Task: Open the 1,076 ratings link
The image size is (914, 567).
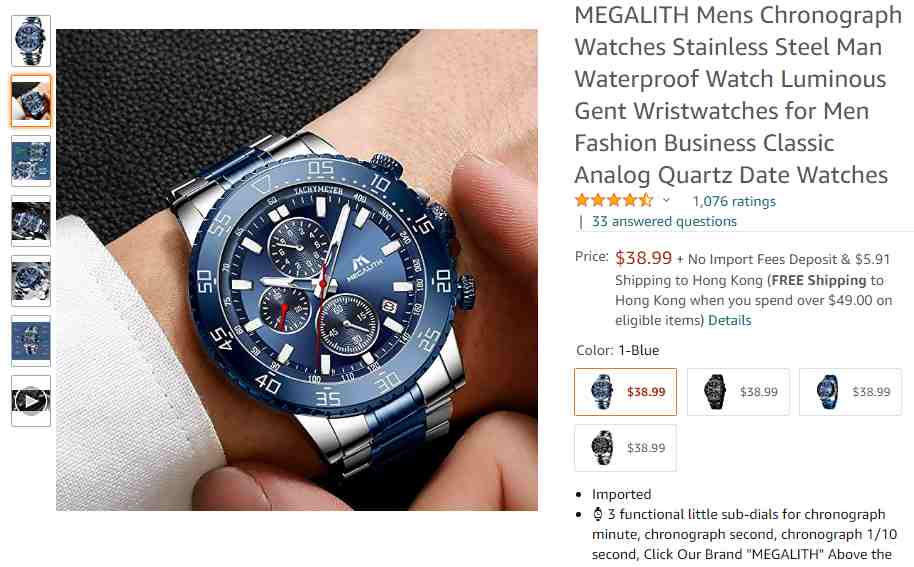Action: click(734, 201)
